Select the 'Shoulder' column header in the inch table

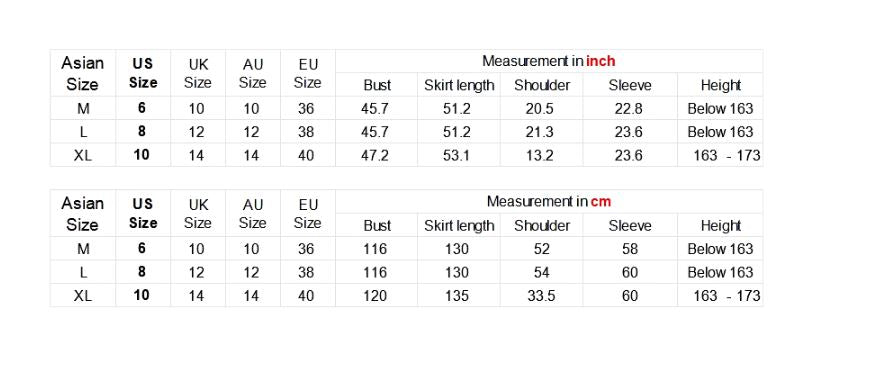pyautogui.click(x=542, y=85)
